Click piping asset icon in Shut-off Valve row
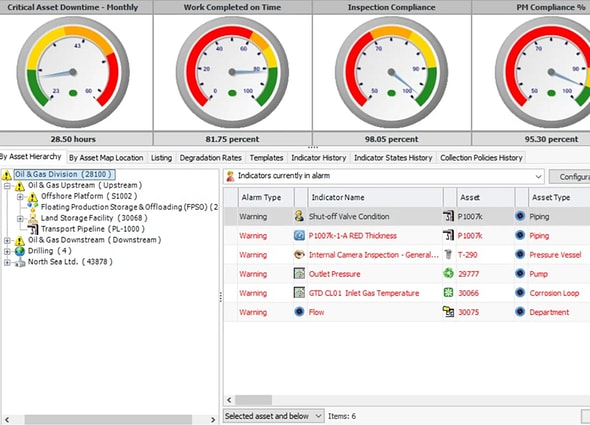Image resolution: width=590 pixels, height=425 pixels. tap(448, 216)
